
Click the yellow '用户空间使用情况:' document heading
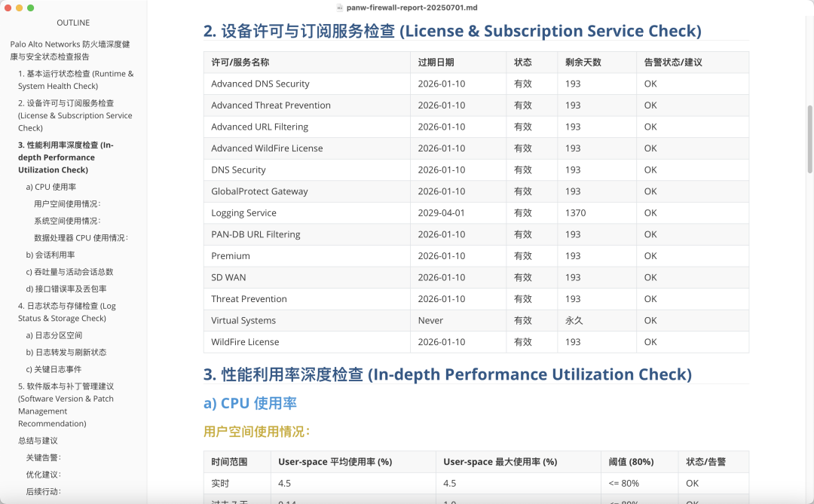pyautogui.click(x=256, y=432)
